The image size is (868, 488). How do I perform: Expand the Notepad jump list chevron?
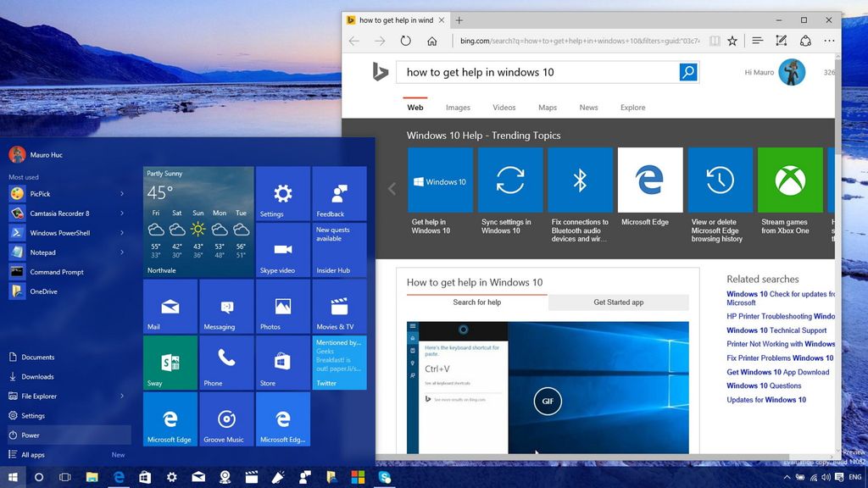121,252
